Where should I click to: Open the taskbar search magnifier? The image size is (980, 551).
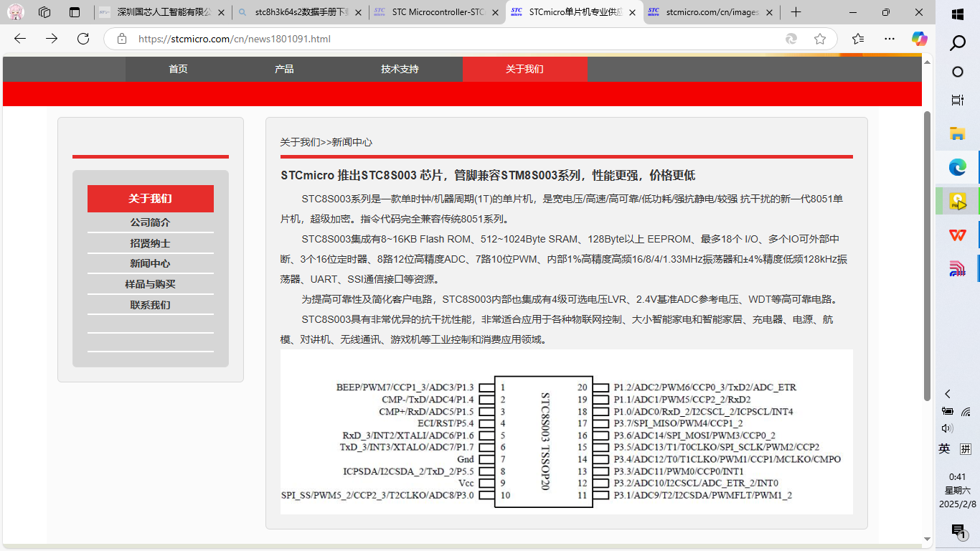pos(958,43)
